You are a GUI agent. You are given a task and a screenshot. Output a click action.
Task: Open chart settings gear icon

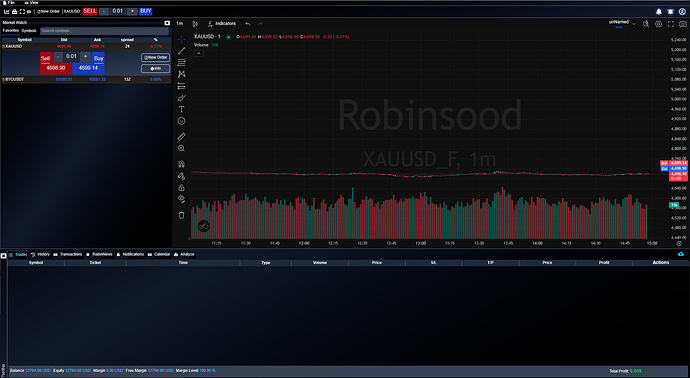coord(658,24)
